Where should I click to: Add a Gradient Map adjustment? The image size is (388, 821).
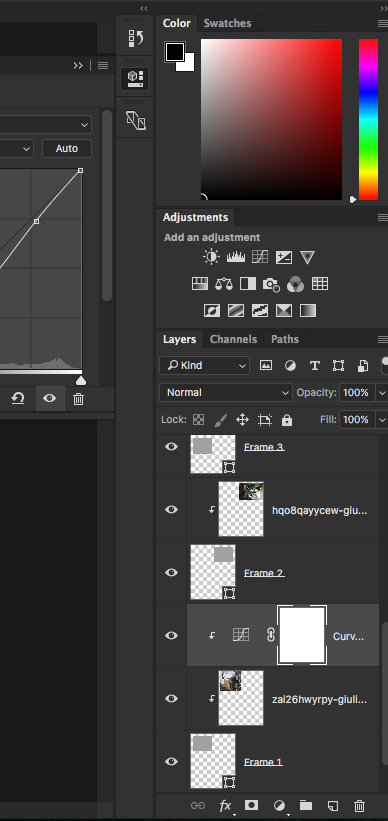(x=308, y=311)
